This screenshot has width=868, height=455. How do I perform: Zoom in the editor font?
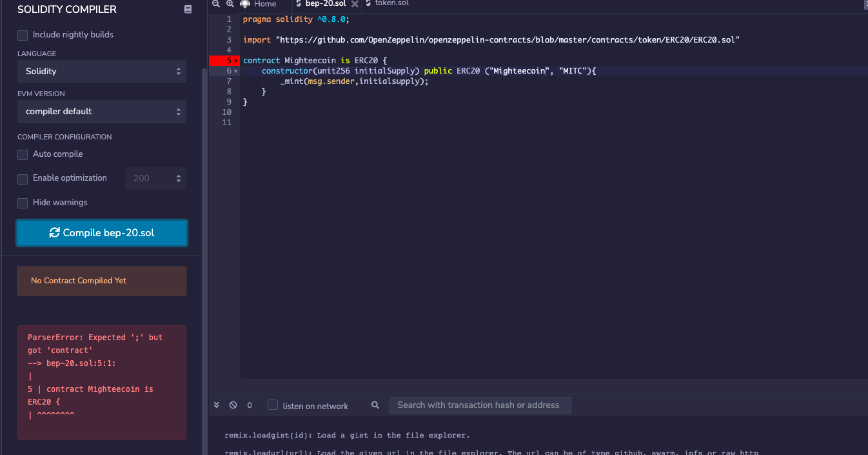click(x=230, y=4)
